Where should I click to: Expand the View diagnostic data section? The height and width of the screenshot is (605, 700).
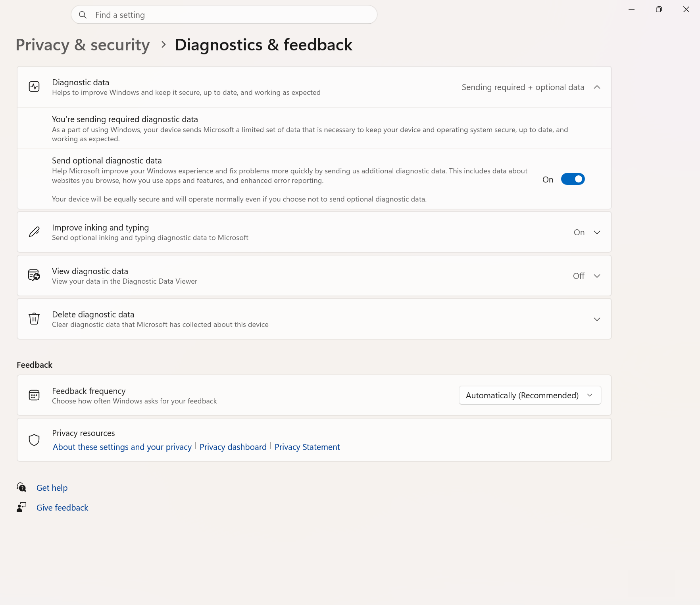pos(597,276)
